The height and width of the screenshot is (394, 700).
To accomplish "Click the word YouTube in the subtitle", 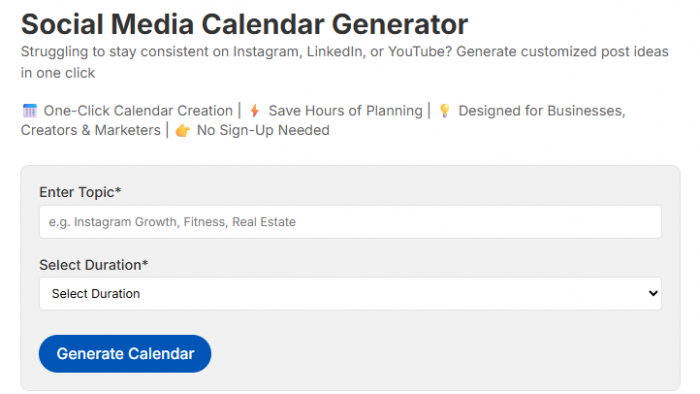I will click(420, 52).
